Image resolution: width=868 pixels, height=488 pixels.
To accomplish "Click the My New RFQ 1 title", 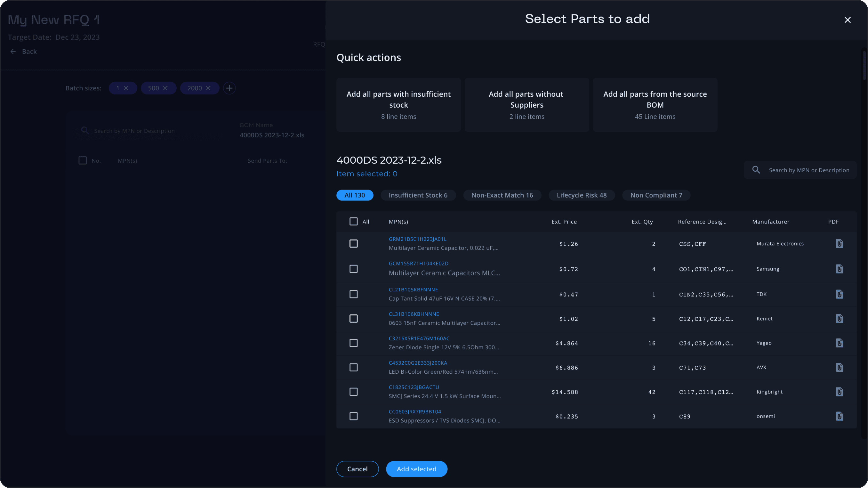I will [x=53, y=20].
